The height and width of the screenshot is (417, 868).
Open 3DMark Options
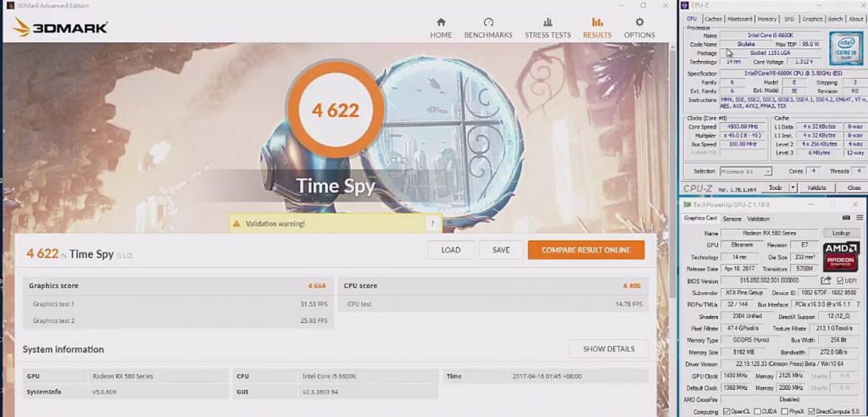pos(639,28)
